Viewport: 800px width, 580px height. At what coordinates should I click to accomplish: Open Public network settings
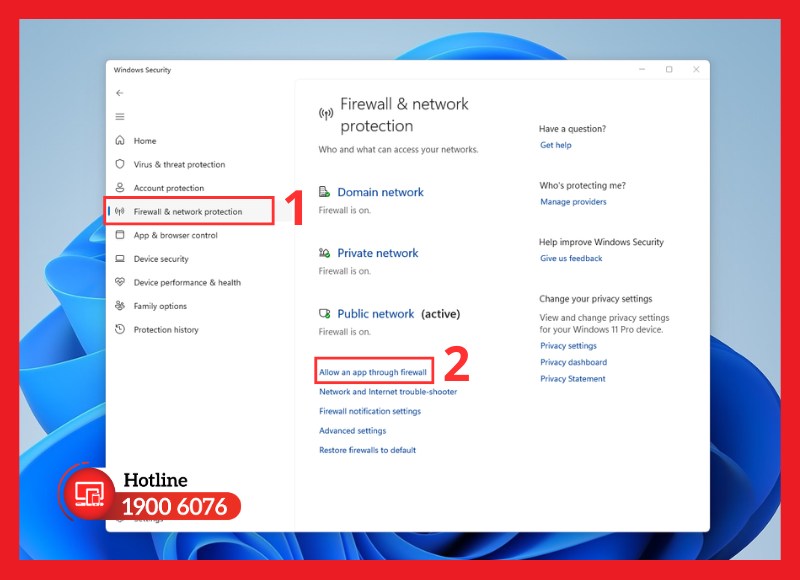click(x=376, y=313)
